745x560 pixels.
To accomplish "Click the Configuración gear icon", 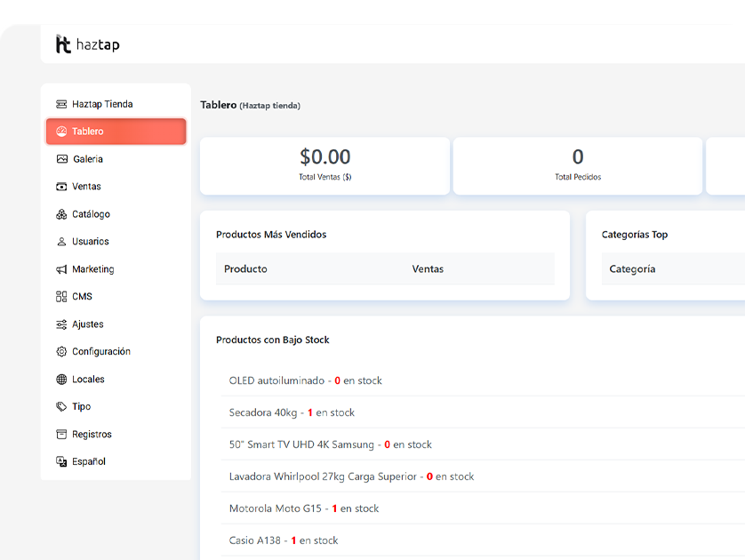I will pyautogui.click(x=61, y=352).
